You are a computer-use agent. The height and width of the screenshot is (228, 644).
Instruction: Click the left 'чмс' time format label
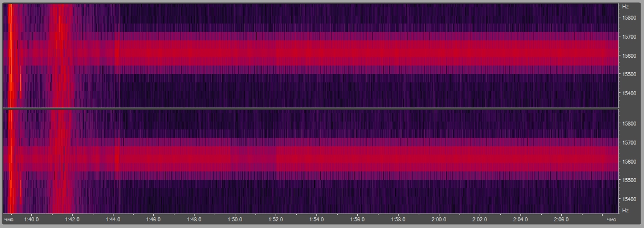tap(9, 220)
